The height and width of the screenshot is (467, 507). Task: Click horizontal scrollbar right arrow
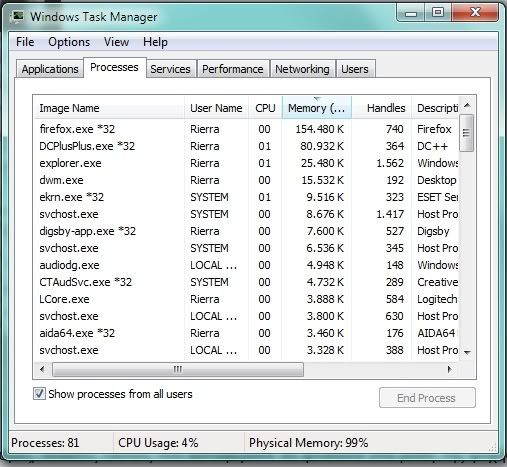[x=450, y=369]
